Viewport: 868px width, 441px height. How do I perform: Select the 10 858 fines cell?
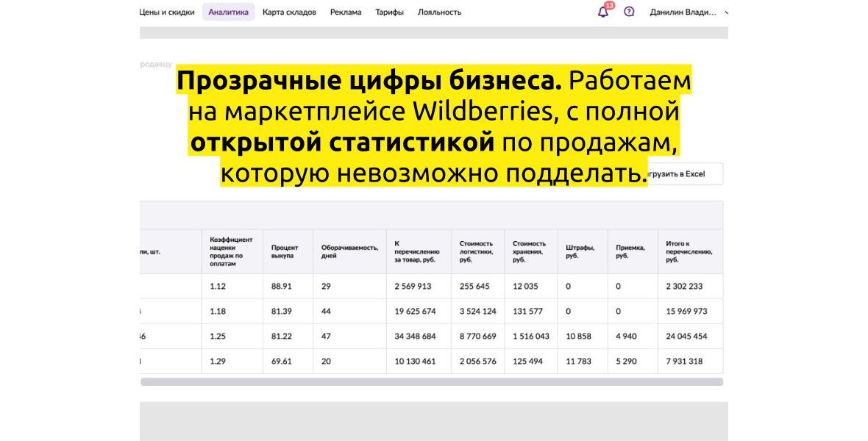click(x=583, y=337)
